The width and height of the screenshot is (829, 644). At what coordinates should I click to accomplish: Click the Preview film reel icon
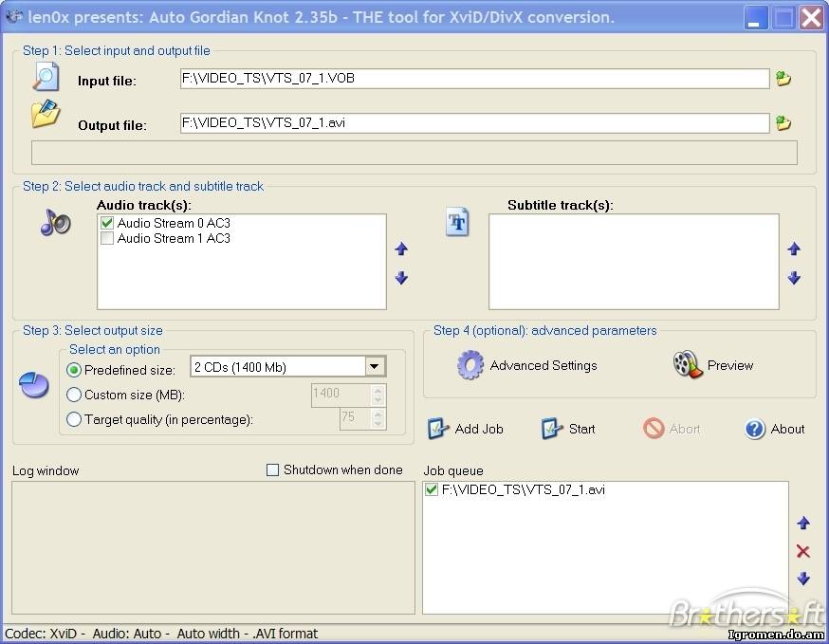pyautogui.click(x=688, y=364)
